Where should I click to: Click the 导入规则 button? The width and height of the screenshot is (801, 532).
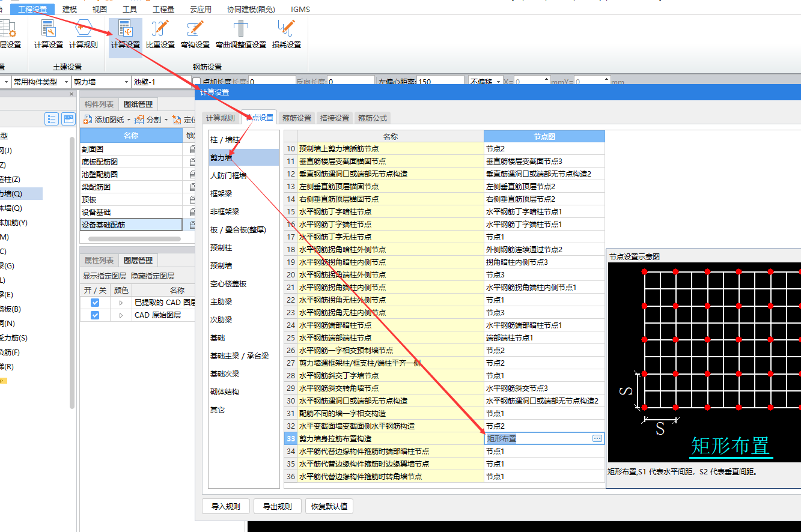tap(225, 506)
